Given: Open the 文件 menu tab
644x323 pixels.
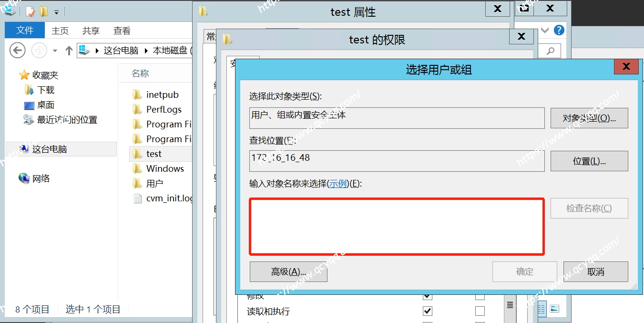Looking at the screenshot, I should (x=25, y=31).
